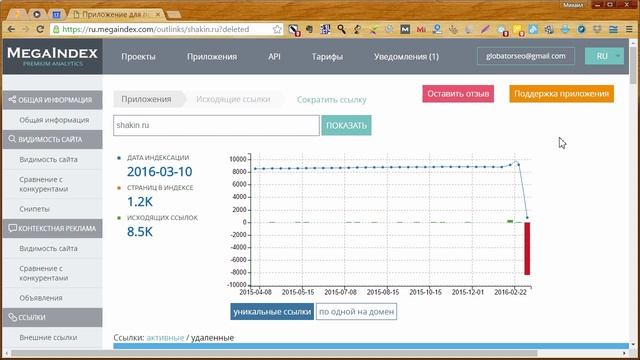640x360 pixels.
Task: Click the Оставить отзыв button
Action: [x=458, y=94]
